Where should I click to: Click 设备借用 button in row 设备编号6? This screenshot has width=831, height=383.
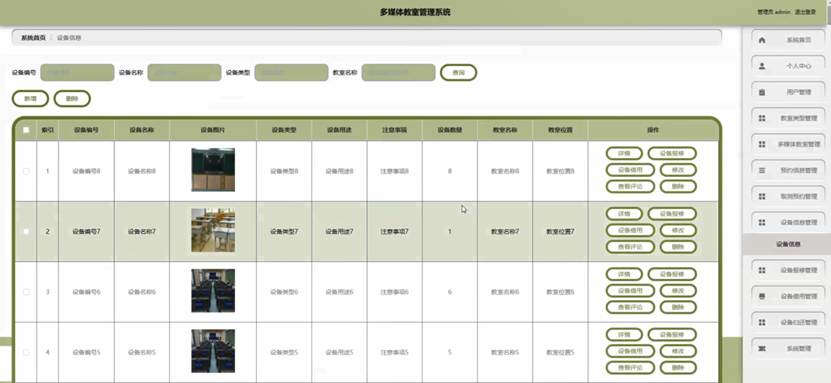click(630, 291)
